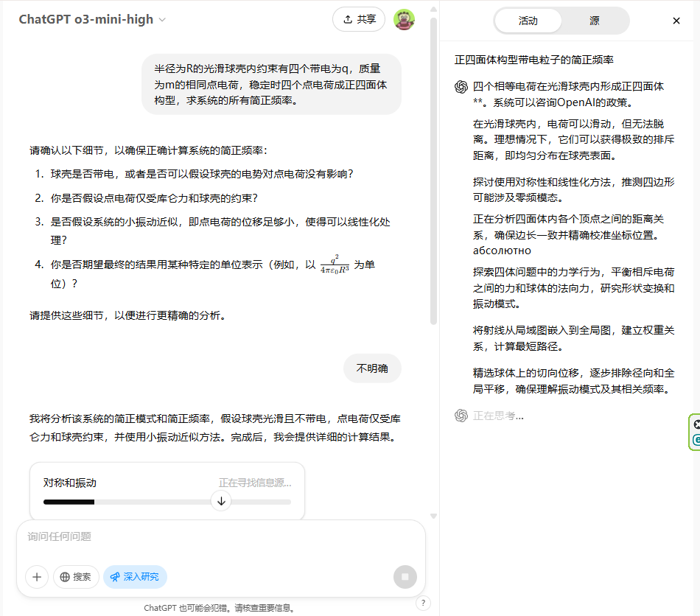The height and width of the screenshot is (616, 700).
Task: Click the plus attachment icon
Action: click(x=37, y=577)
